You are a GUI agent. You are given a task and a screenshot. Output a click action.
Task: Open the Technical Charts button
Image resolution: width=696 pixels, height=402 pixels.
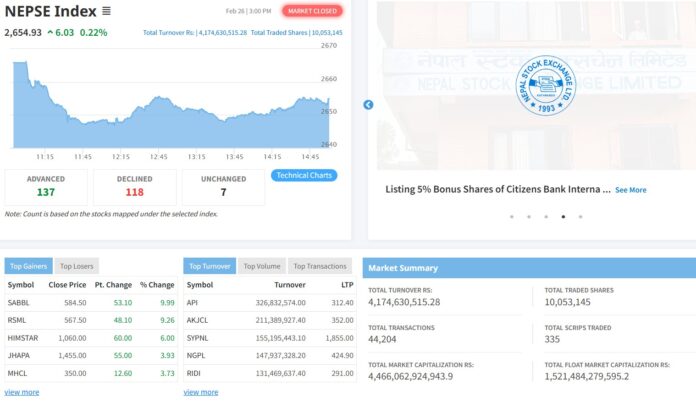(x=304, y=175)
